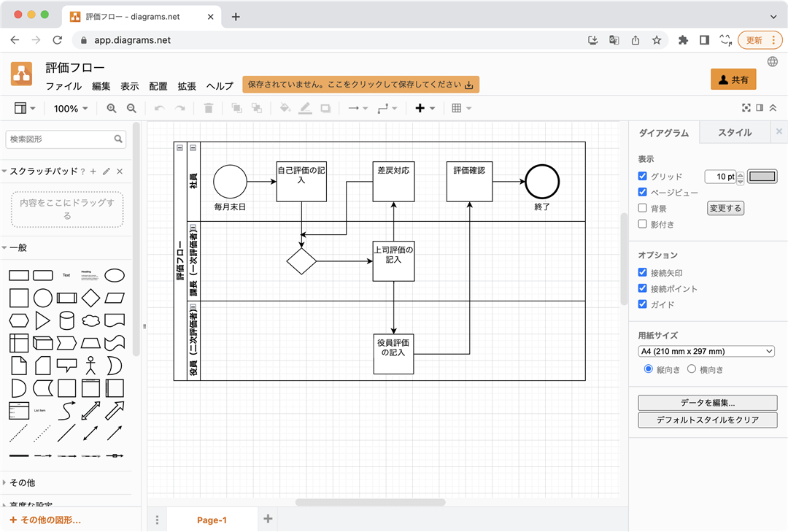Enable the 背景 checkbox
This screenshot has height=532, width=788.
tap(643, 208)
